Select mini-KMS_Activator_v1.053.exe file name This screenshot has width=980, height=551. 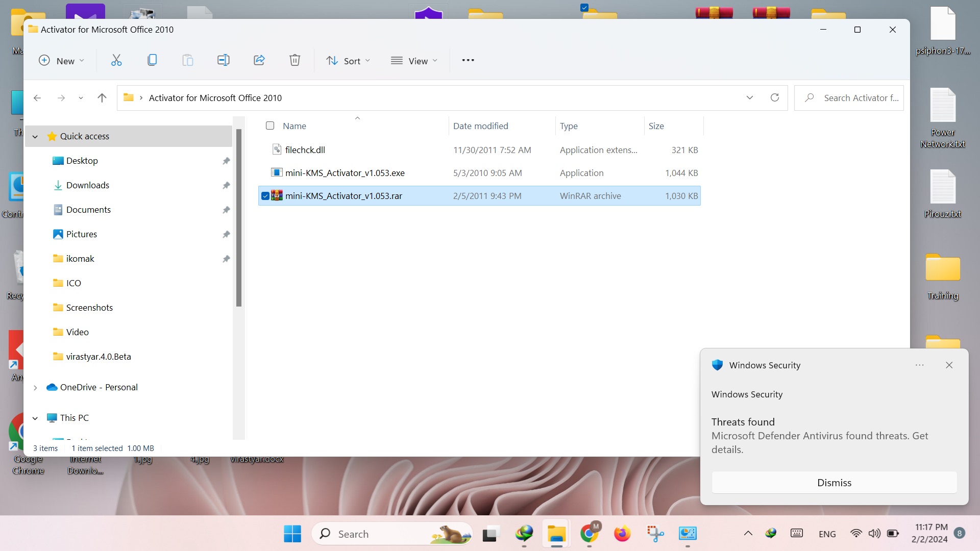345,173
